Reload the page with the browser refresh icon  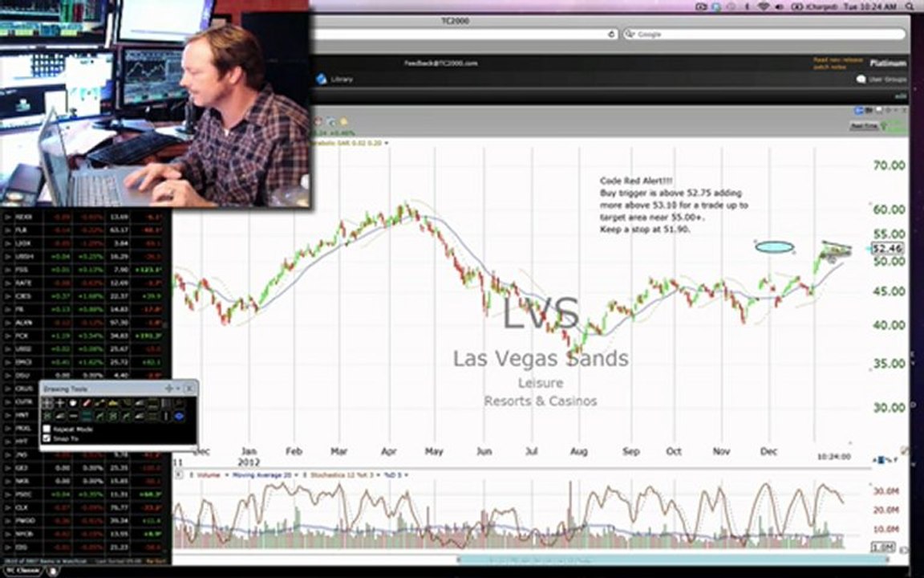pyautogui.click(x=611, y=35)
